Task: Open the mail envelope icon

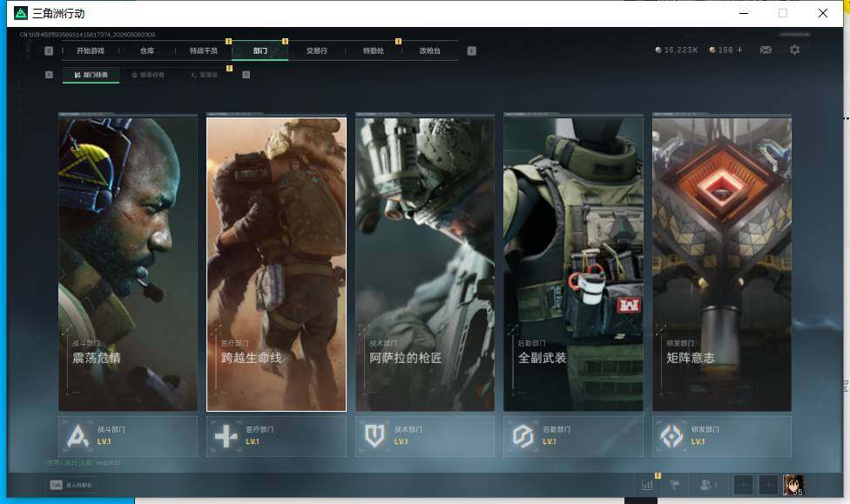Action: click(766, 50)
